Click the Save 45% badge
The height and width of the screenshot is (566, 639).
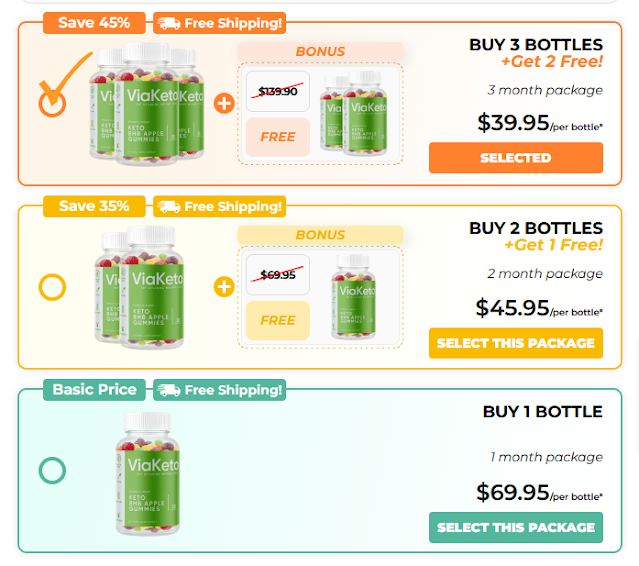click(94, 22)
